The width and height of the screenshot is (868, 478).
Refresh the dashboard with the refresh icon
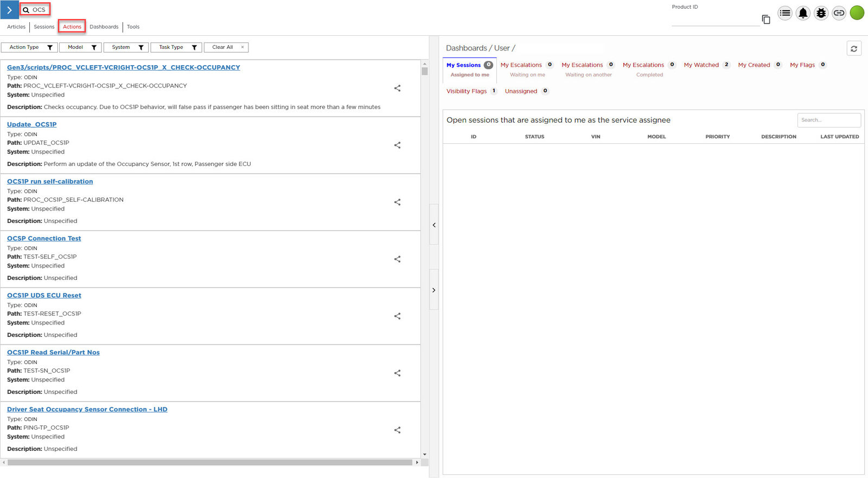[854, 49]
